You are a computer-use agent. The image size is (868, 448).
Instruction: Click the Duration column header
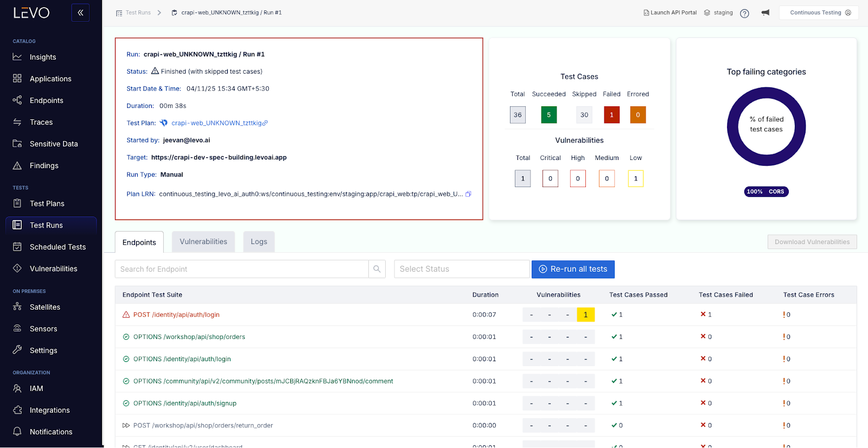[486, 295]
